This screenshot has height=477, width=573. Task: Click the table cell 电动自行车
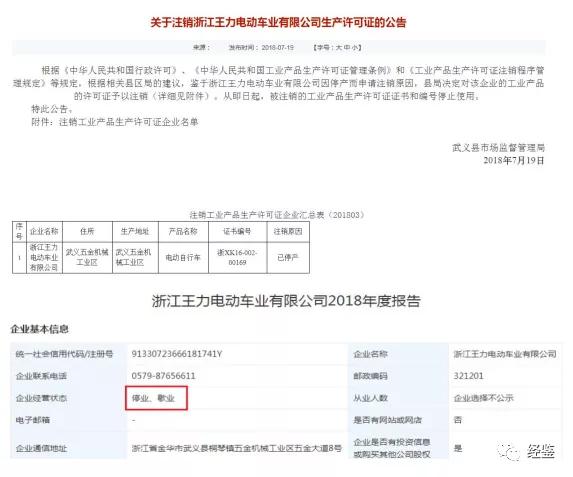(x=183, y=258)
